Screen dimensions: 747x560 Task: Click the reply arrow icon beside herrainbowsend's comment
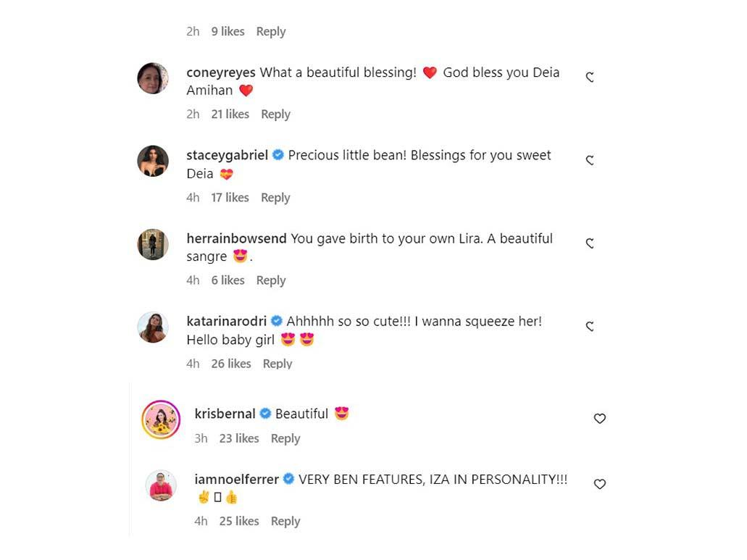tap(589, 243)
